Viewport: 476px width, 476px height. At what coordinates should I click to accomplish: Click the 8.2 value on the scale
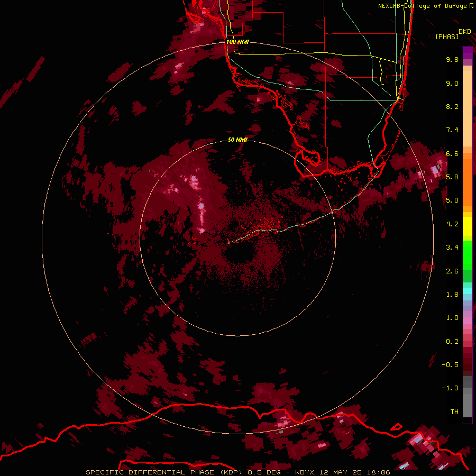(x=452, y=106)
